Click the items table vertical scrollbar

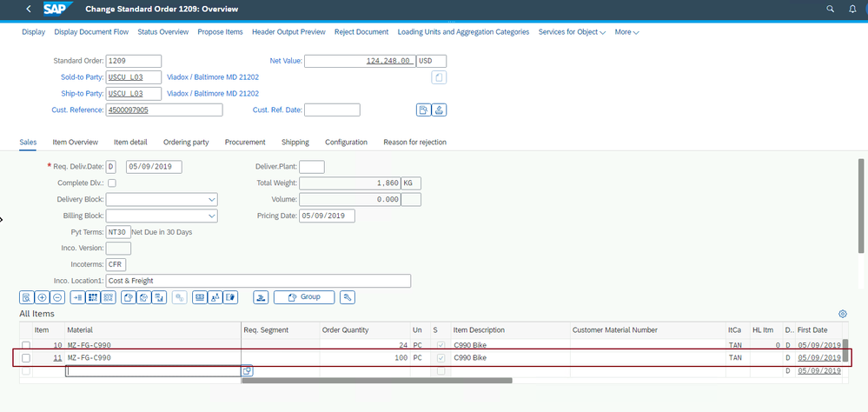tap(845, 351)
